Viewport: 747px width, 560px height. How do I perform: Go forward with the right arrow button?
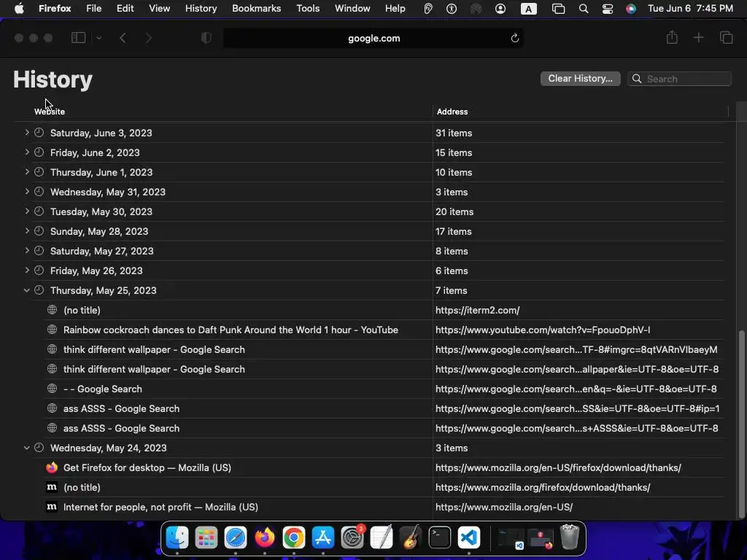coord(148,38)
